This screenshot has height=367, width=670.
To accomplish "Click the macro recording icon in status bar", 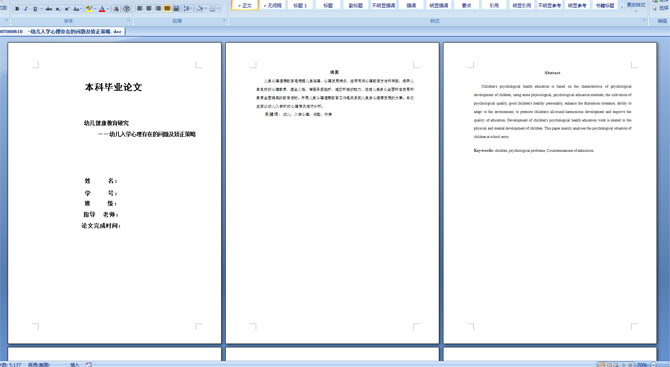I will [89, 364].
